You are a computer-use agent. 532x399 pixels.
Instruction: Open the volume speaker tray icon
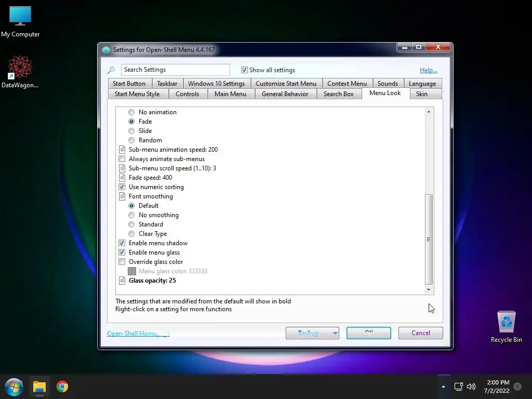[471, 387]
